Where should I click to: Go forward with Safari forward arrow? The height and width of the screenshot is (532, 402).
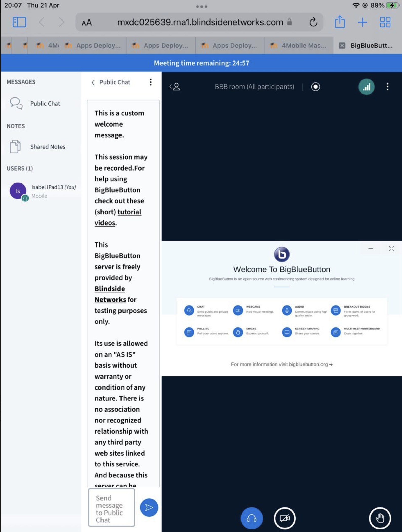pos(62,22)
